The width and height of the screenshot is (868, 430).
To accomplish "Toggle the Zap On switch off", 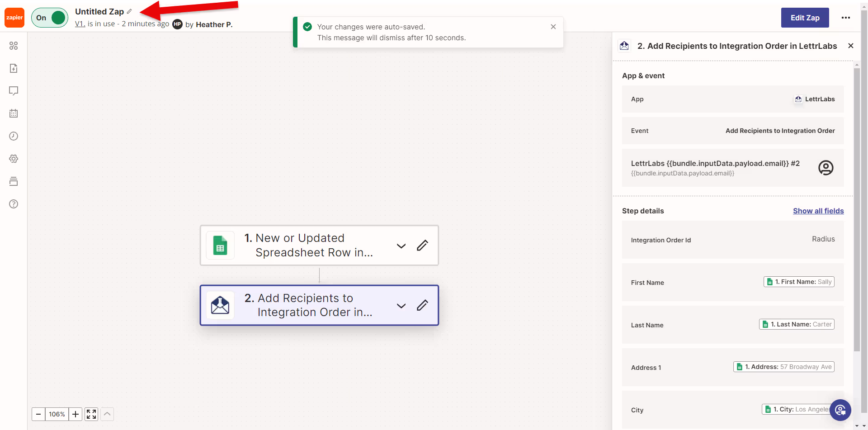I will click(50, 18).
